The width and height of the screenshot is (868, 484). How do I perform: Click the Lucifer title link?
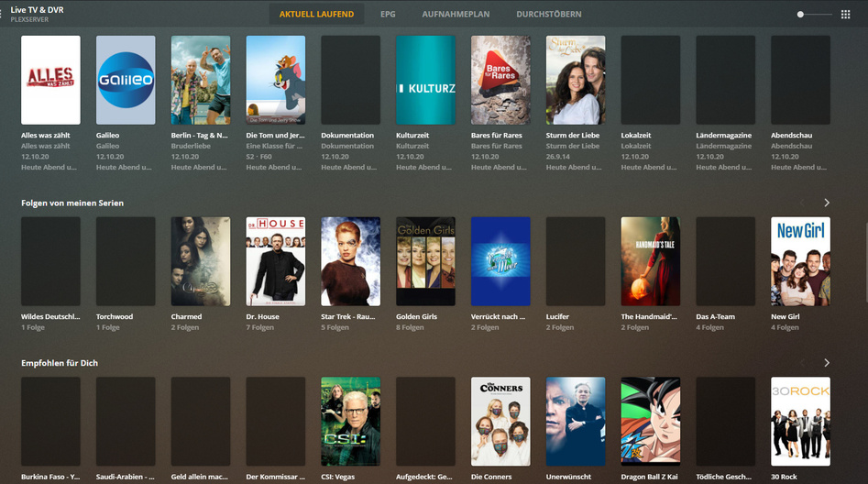tap(557, 317)
